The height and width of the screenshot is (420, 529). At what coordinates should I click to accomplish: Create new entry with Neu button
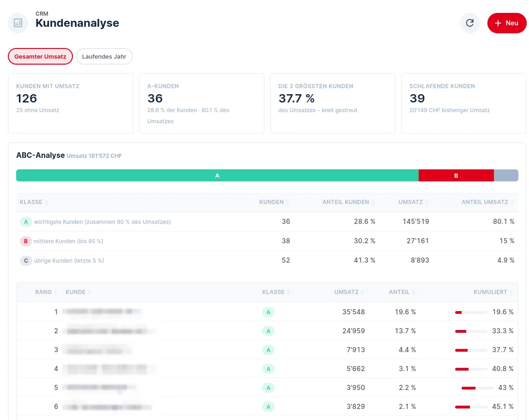tap(506, 23)
